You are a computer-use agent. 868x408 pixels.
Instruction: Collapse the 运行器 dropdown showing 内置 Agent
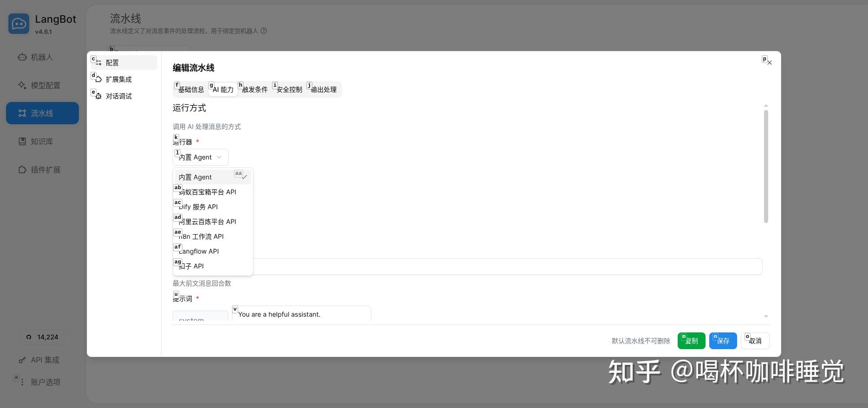(201, 157)
